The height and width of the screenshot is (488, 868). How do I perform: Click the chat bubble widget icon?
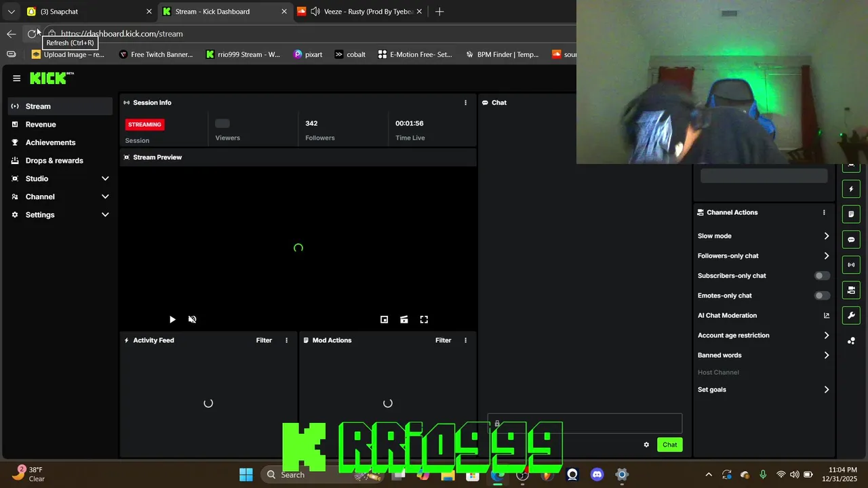(851, 239)
